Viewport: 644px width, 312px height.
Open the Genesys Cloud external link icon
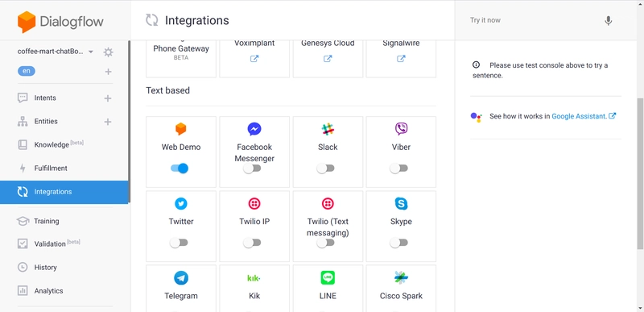click(x=328, y=59)
